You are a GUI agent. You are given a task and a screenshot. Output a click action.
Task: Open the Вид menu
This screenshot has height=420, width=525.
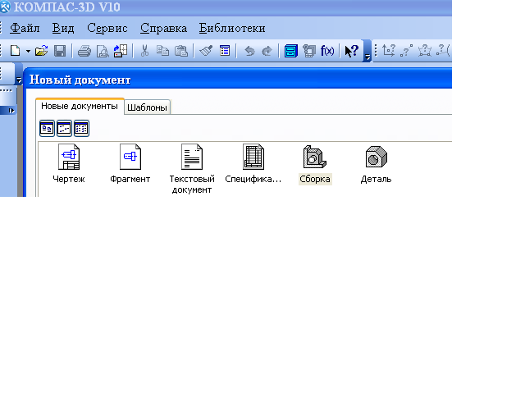pyautogui.click(x=63, y=28)
